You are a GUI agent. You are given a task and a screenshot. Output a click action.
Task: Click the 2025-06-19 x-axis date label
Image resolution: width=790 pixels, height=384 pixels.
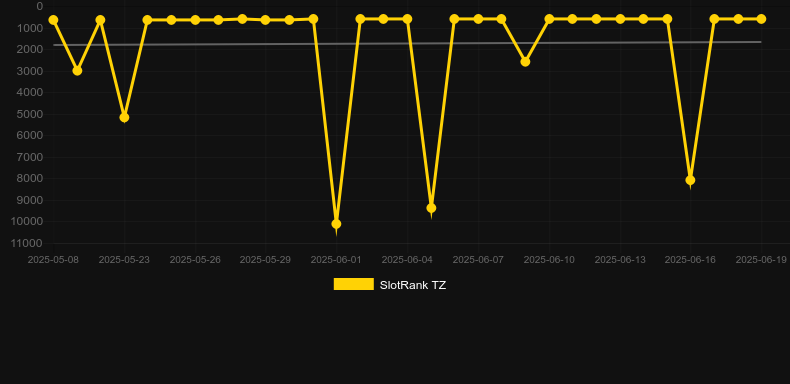pyautogui.click(x=761, y=260)
